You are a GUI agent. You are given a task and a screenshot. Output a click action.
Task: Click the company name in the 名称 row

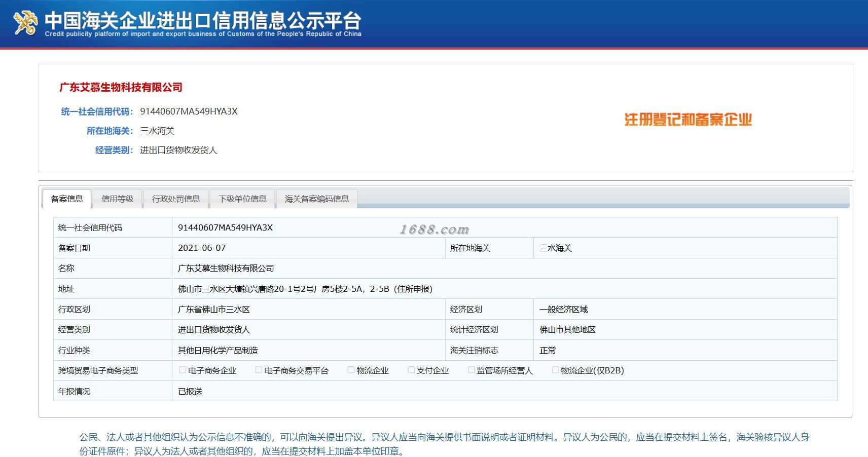click(x=226, y=268)
